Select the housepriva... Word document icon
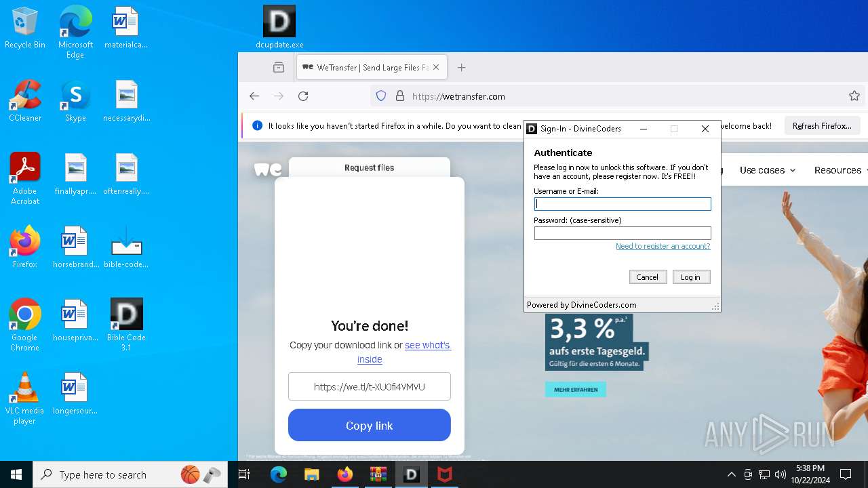Viewport: 868px width, 488px height. [75, 321]
